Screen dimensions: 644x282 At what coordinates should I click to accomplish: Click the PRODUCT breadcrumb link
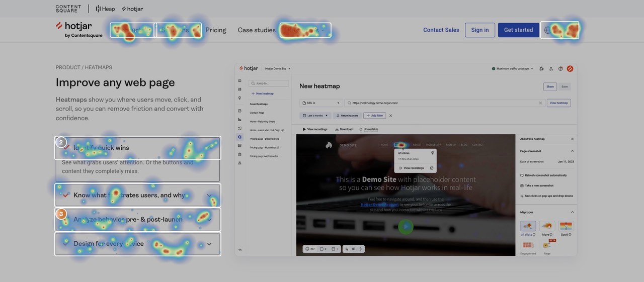(68, 67)
